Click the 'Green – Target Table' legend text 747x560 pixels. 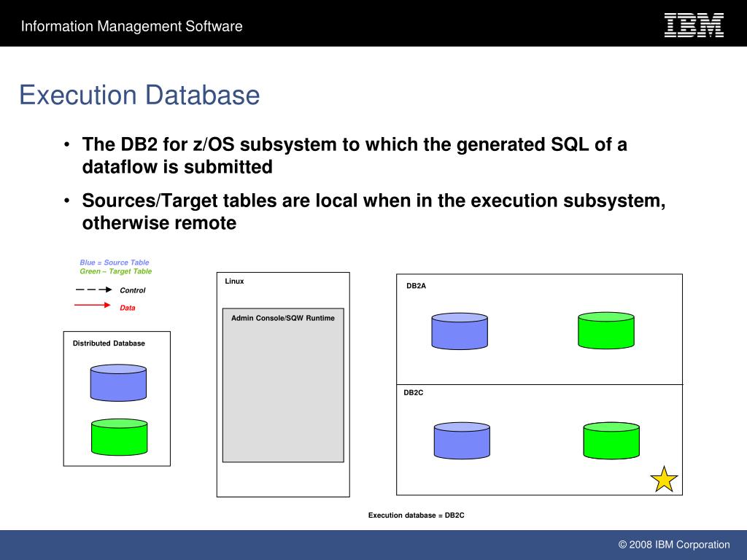point(116,271)
